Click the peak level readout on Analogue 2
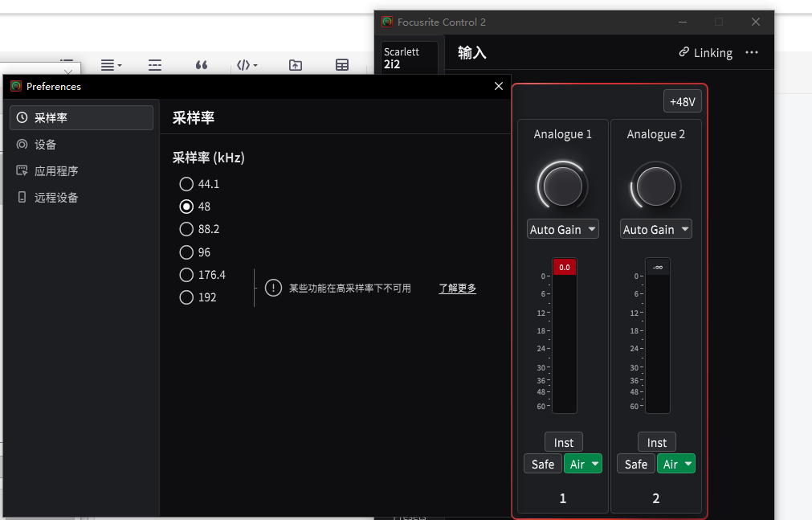Image resolution: width=812 pixels, height=520 pixels. coord(658,267)
